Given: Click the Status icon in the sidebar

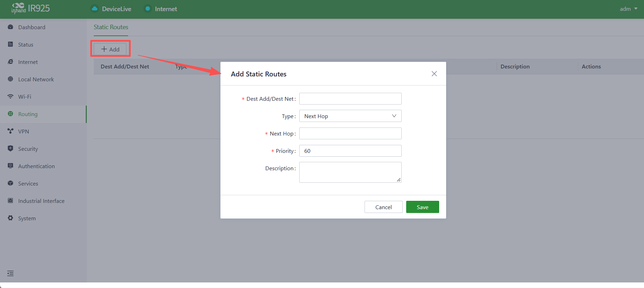Looking at the screenshot, I should (x=10, y=44).
